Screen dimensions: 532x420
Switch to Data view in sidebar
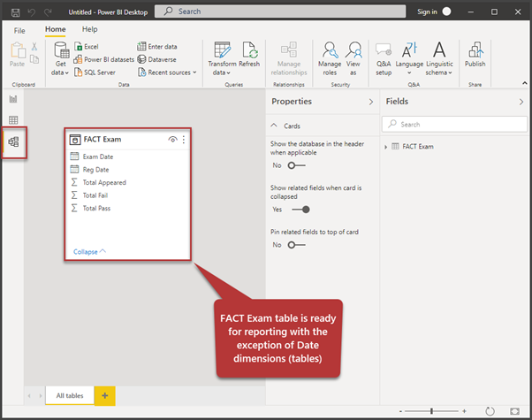tap(13, 120)
